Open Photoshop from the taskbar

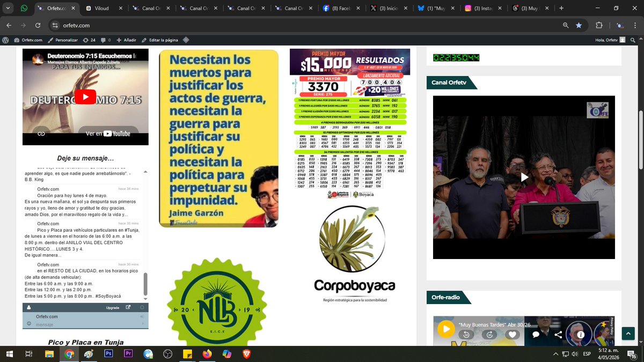108,354
